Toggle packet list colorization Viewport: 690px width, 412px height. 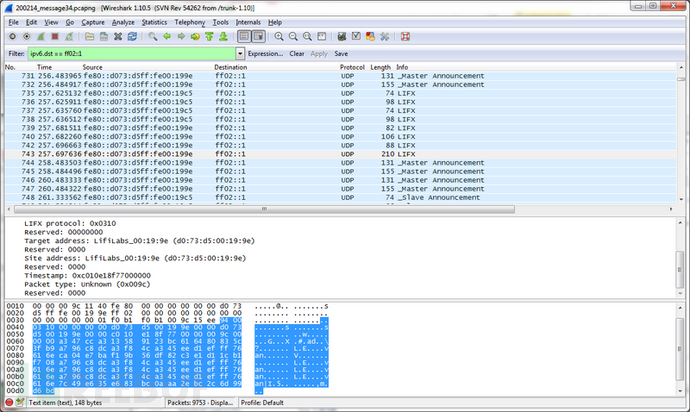point(244,37)
